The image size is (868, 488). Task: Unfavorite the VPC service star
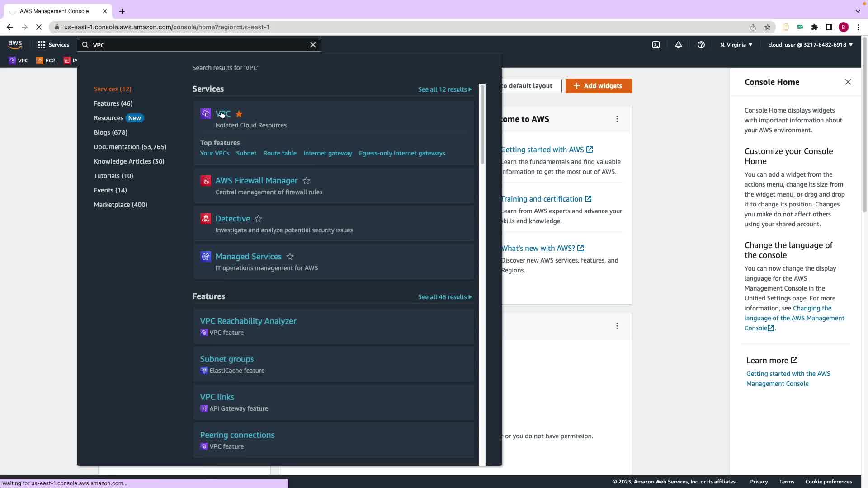(x=239, y=114)
